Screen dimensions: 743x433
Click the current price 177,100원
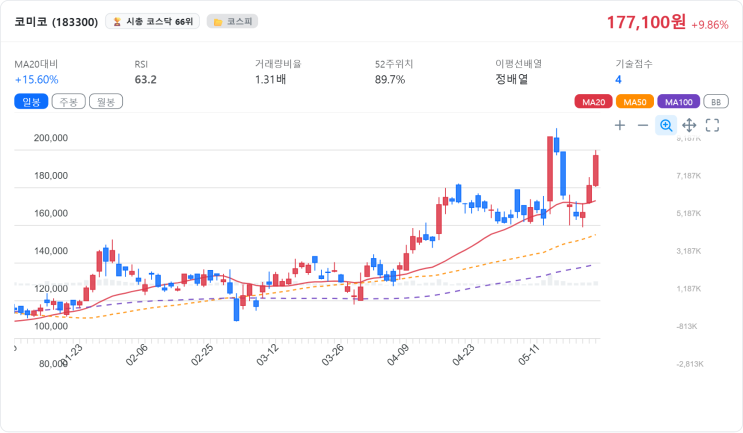pyautogui.click(x=646, y=22)
